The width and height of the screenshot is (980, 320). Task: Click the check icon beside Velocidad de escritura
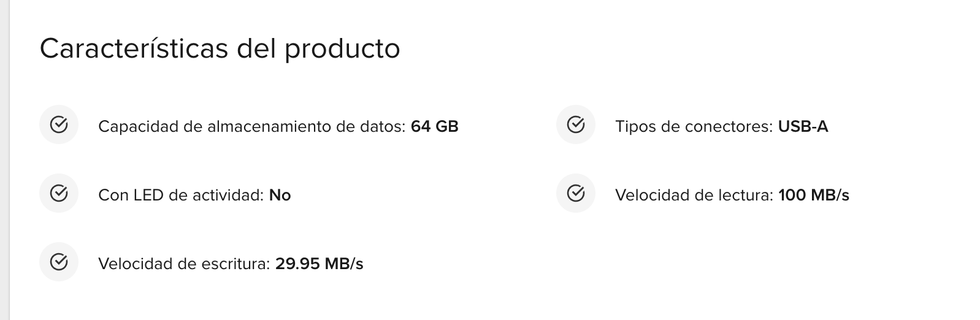pos(58,262)
